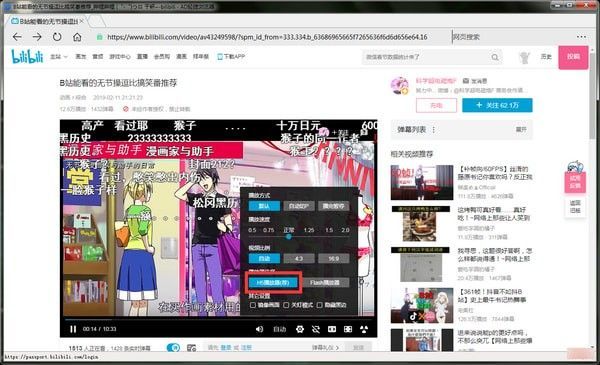The width and height of the screenshot is (600, 365).
Task: Click the user avatar icon beside 历史
Action: (x=524, y=57)
